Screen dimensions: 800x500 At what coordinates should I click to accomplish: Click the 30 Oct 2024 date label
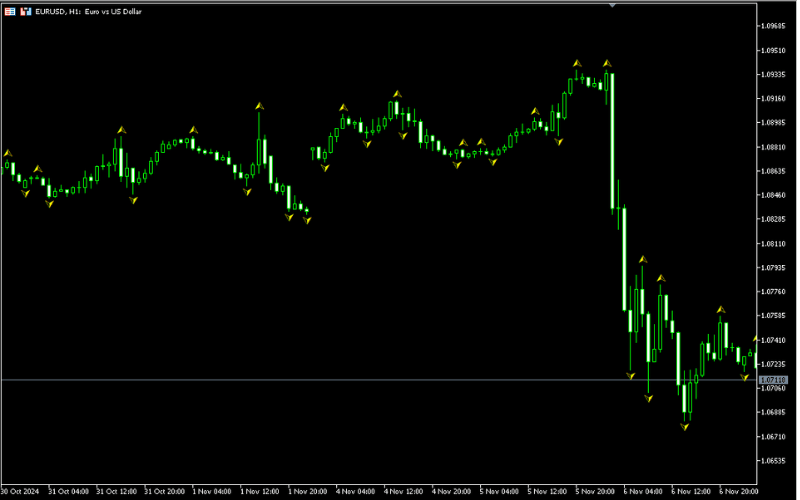point(20,491)
